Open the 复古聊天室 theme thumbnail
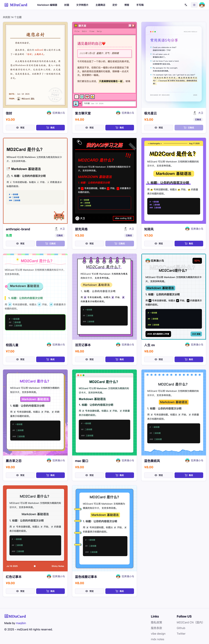The width and height of the screenshot is (209, 644). (104, 65)
